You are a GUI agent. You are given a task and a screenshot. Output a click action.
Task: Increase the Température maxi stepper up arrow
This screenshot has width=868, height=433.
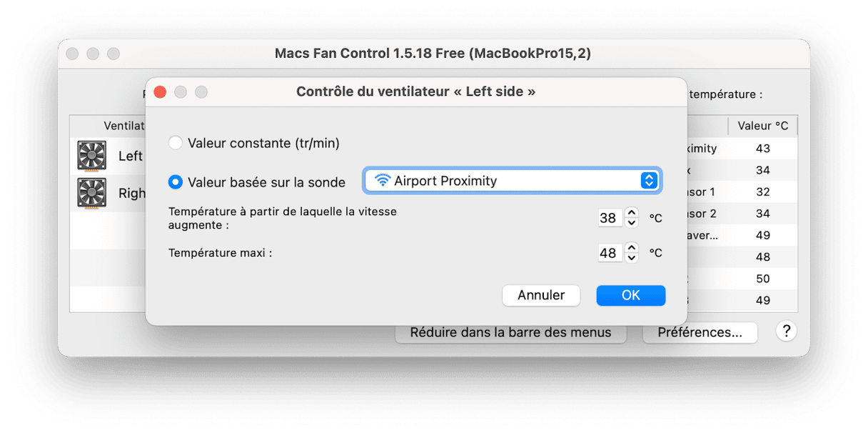click(631, 247)
